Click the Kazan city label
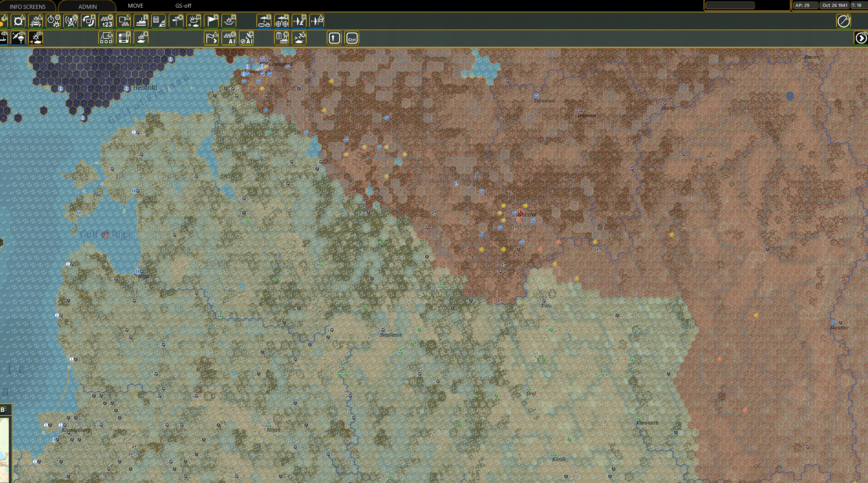Image resolution: width=868 pixels, height=483 pixels. [812, 57]
